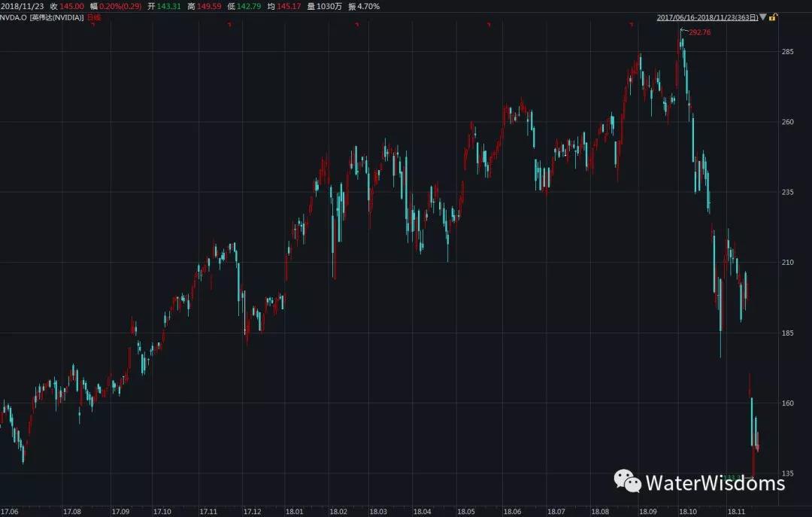Click the closing price 145.00
The width and height of the screenshot is (812, 517).
click(x=71, y=6)
